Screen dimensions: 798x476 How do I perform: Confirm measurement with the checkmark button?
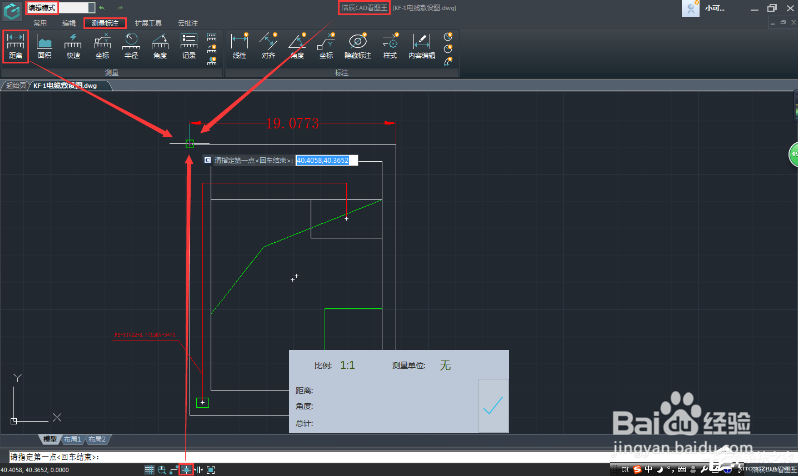point(493,405)
